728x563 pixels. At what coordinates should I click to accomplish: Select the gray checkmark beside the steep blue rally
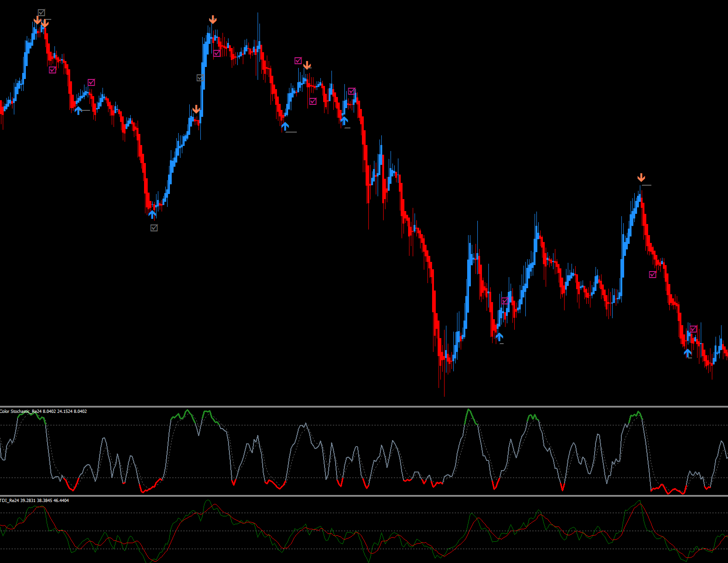click(200, 78)
